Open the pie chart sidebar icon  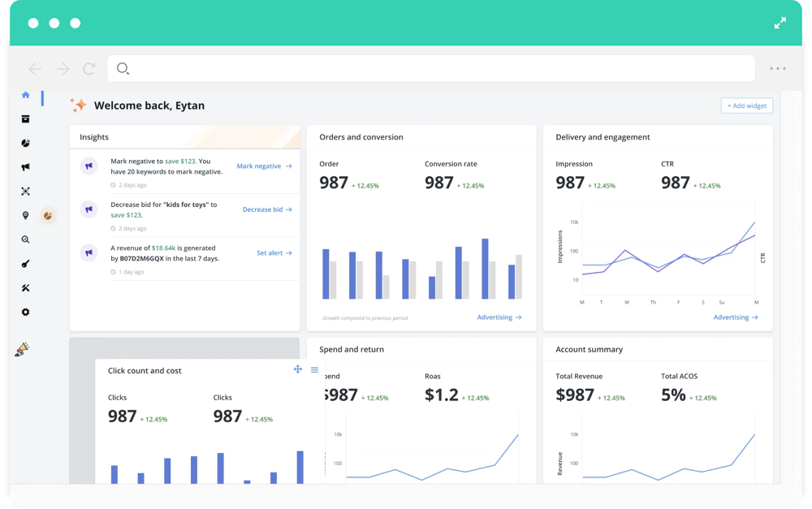(x=25, y=143)
